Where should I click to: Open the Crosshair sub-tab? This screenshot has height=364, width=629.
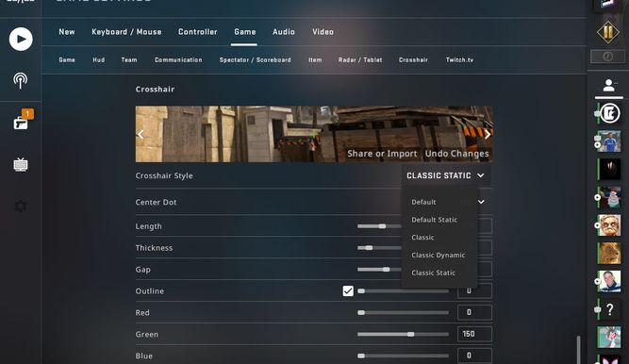[x=413, y=59]
